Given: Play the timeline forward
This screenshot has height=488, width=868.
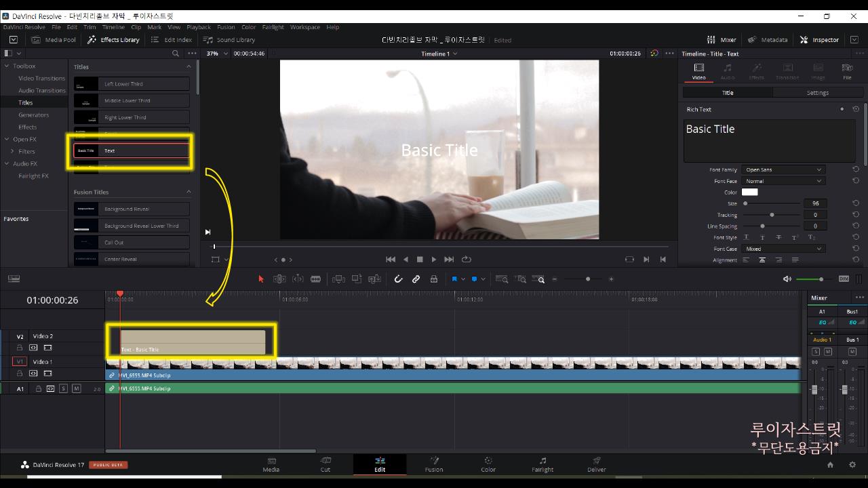Looking at the screenshot, I should point(434,259).
